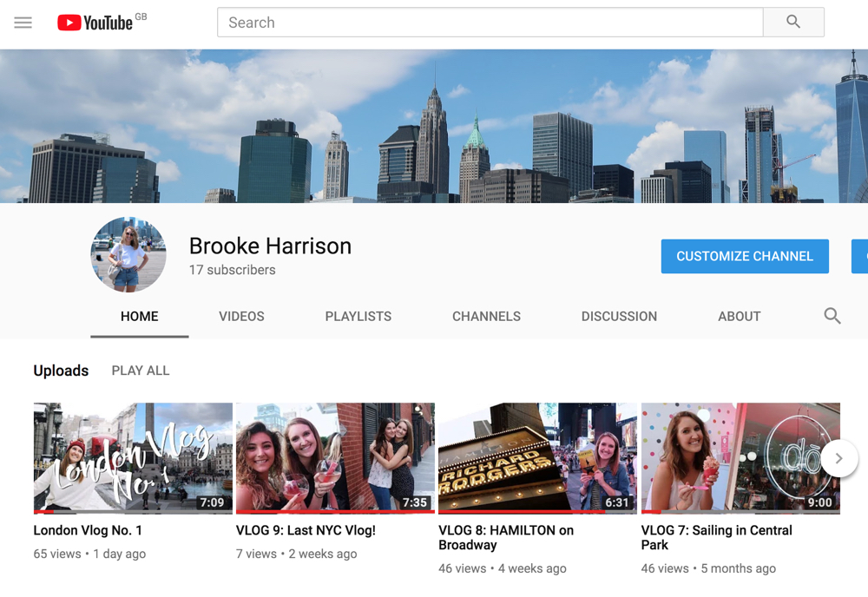Click the Brooke Harrison channel name

270,246
